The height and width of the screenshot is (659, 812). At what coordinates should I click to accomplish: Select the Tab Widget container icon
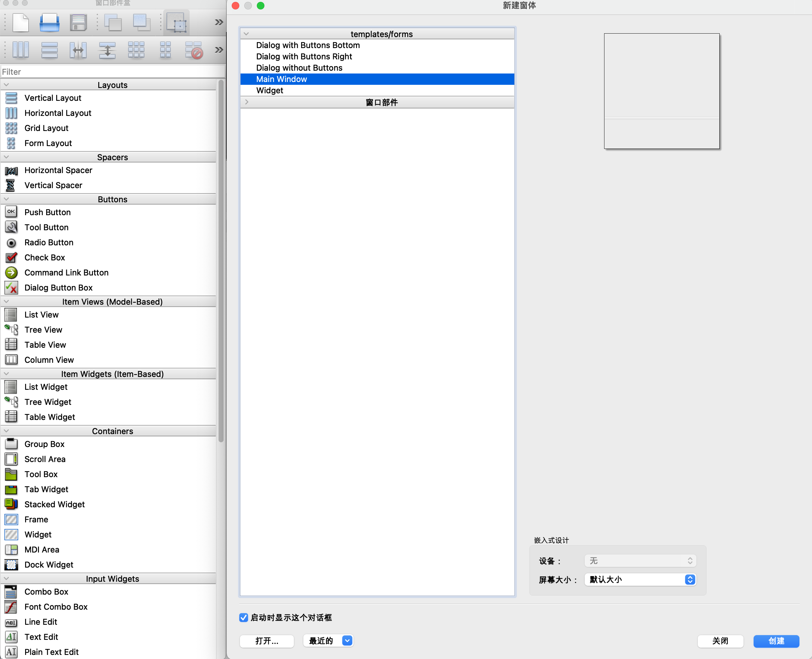point(11,489)
